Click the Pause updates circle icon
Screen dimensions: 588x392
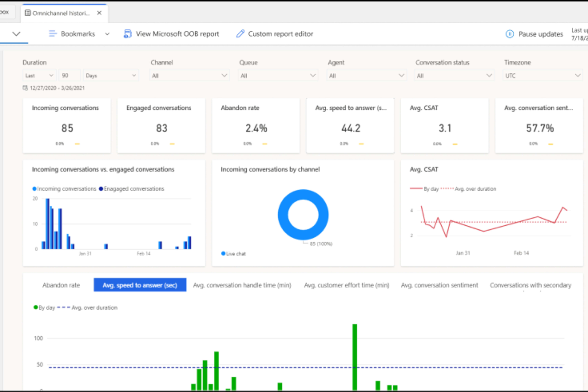[x=509, y=34]
